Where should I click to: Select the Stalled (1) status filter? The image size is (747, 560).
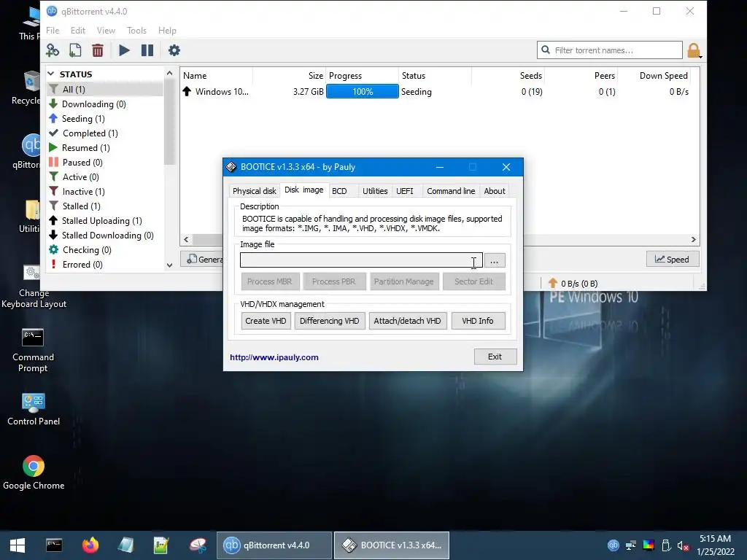pyautogui.click(x=81, y=206)
